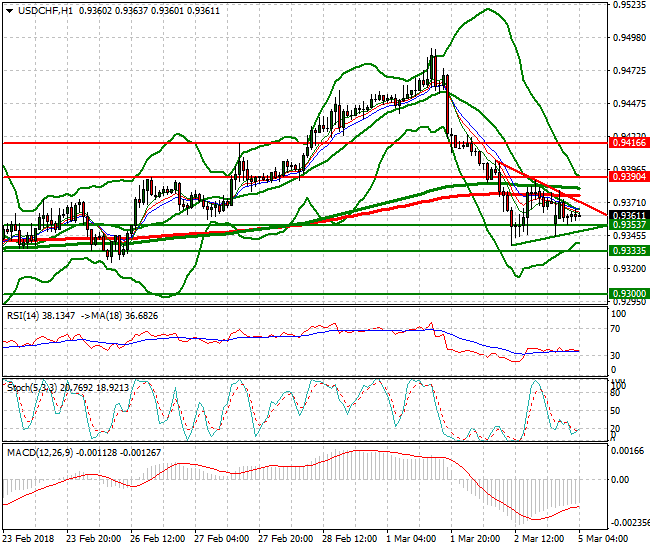Select the RSI(14) 38.1347 indicator label
Image resolution: width=650 pixels, height=550 pixels.
(41, 316)
